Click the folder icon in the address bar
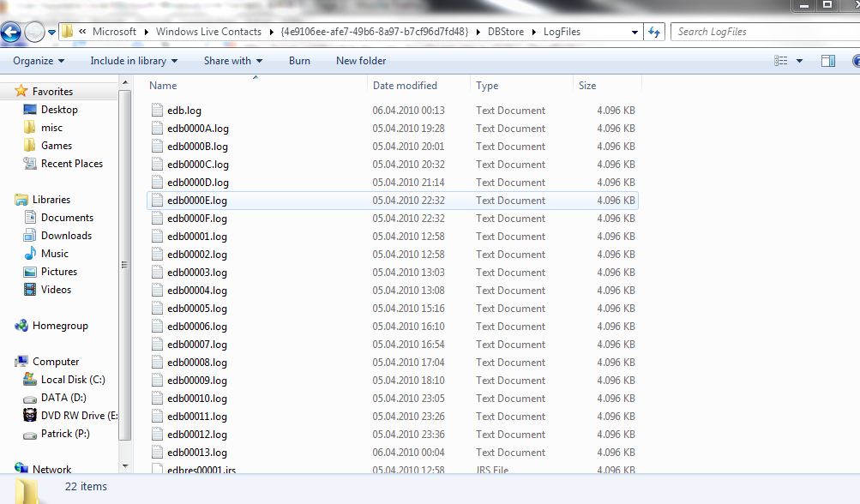This screenshot has width=860, height=504. [67, 31]
